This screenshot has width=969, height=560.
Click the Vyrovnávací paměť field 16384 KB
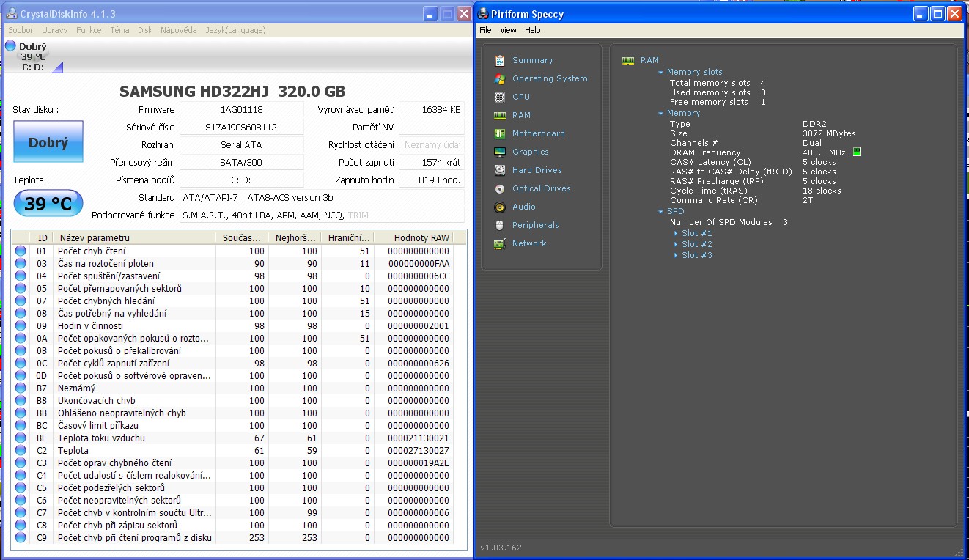coord(432,109)
